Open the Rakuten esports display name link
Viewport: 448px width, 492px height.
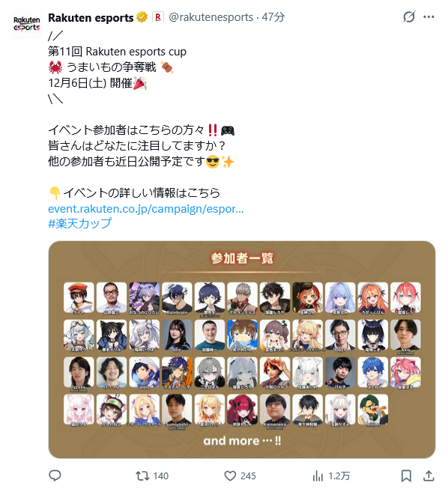click(91, 17)
